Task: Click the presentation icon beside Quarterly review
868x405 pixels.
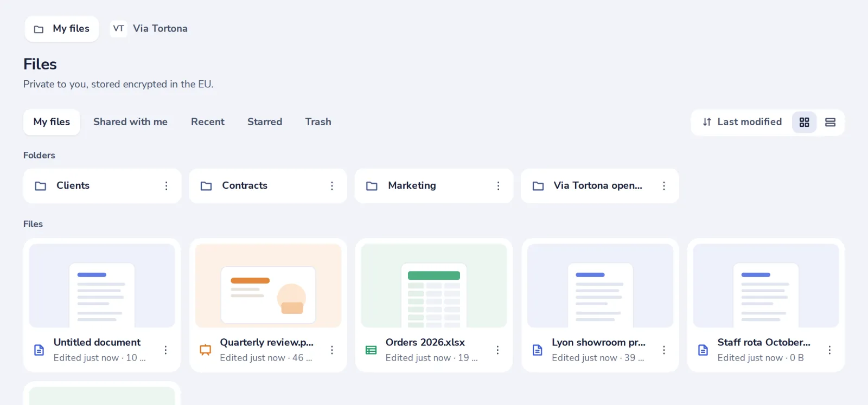Action: [x=205, y=350]
